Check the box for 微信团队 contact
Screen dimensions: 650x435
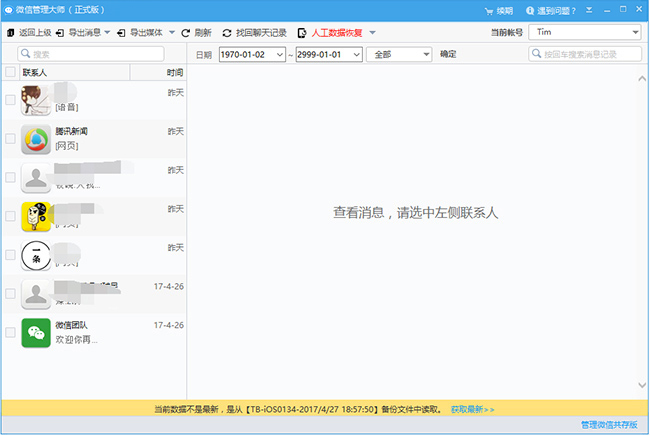(10, 332)
